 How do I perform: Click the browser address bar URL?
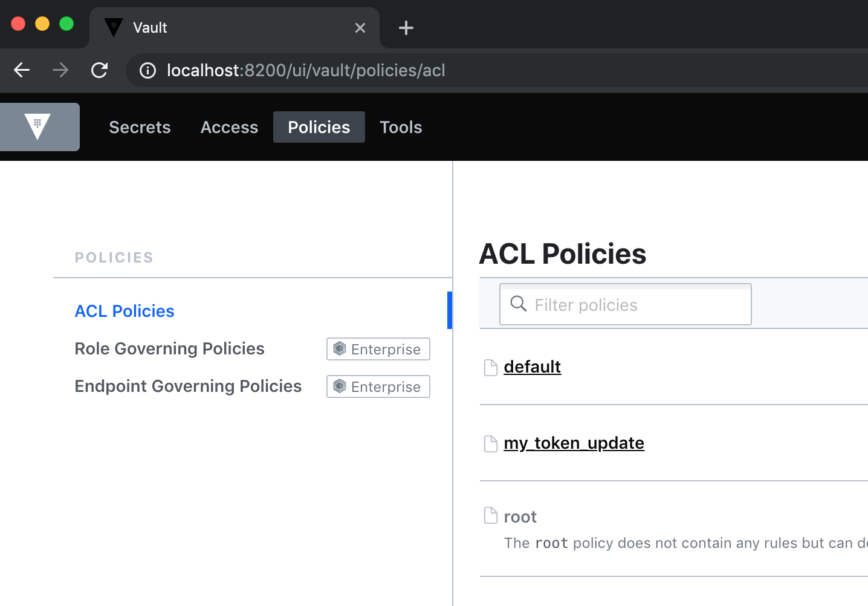pos(306,70)
